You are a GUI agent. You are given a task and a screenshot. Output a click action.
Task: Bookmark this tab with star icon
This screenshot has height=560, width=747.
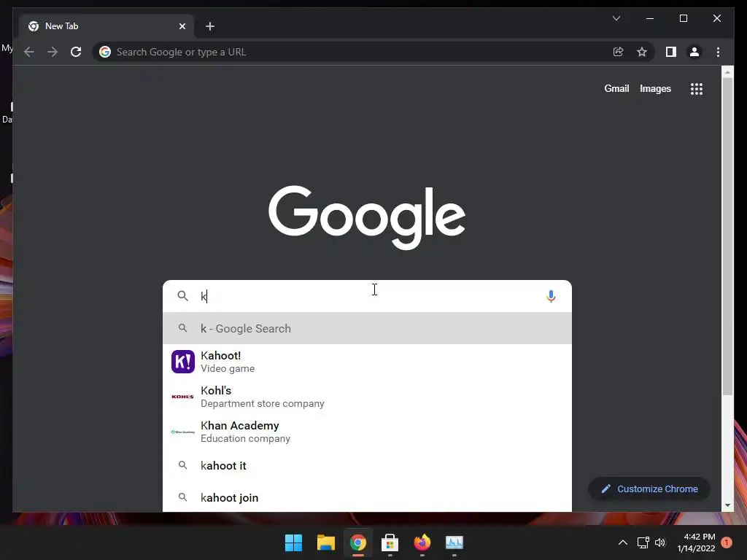642,52
